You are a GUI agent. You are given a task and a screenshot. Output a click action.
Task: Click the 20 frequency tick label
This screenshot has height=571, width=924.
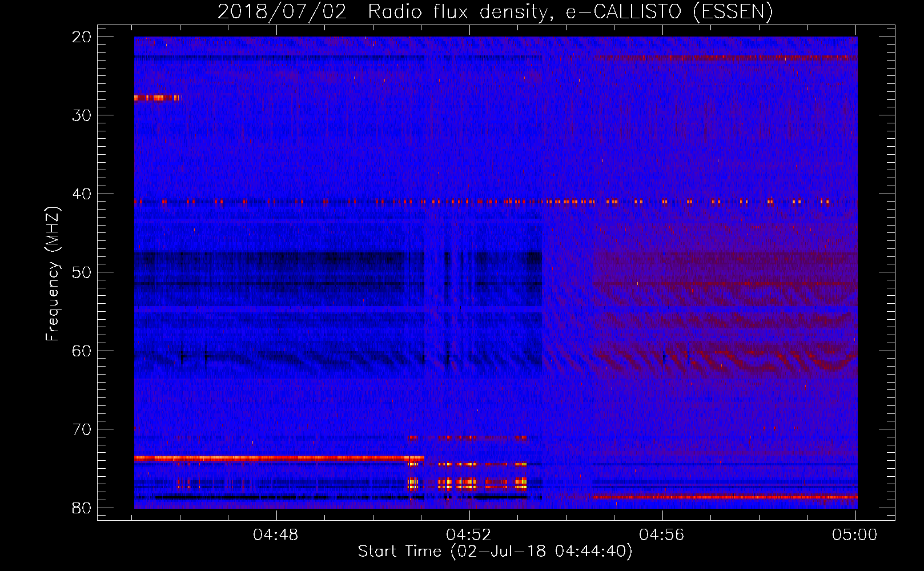[82, 37]
